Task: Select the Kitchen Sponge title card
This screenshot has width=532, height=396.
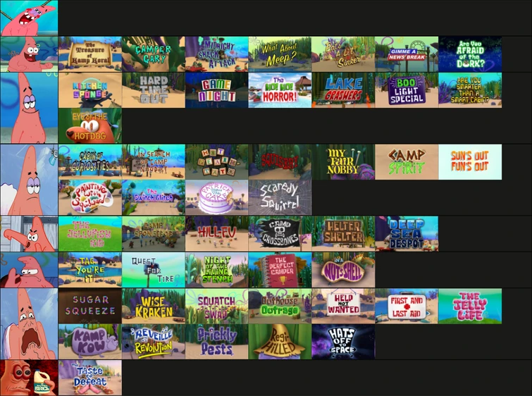Action: click(90, 90)
